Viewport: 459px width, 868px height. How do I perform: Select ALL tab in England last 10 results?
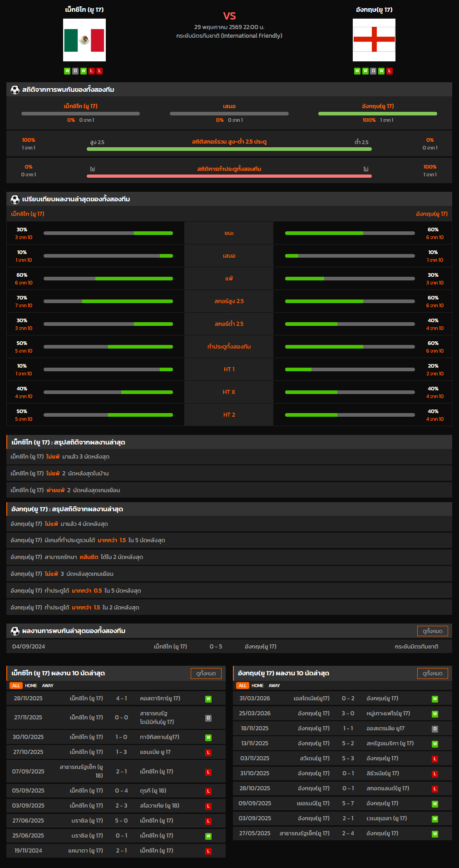click(242, 685)
